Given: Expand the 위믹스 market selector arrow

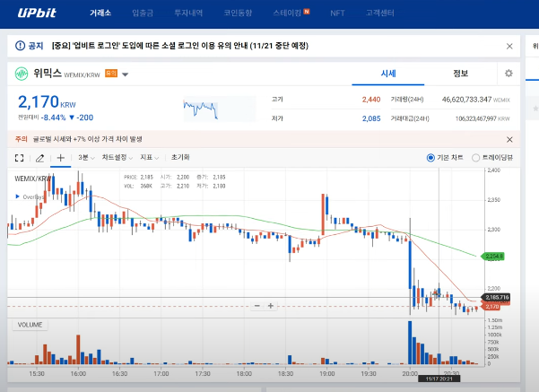Looking at the screenshot, I should tap(126, 74).
